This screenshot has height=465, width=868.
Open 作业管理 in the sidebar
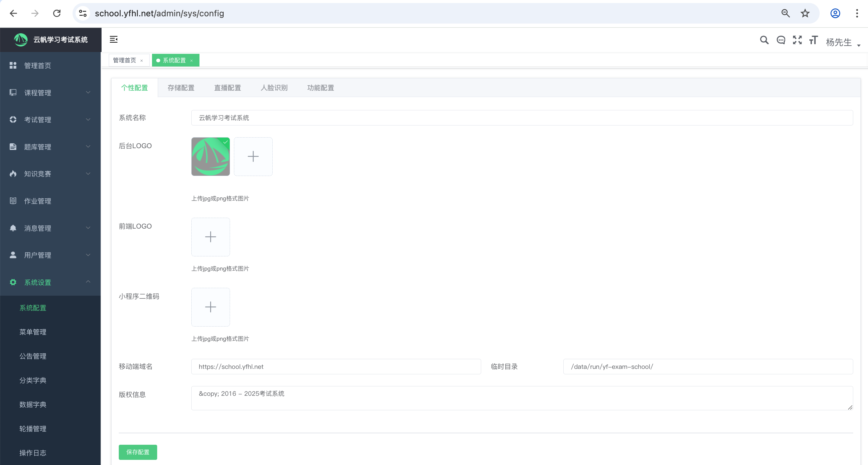(50, 201)
